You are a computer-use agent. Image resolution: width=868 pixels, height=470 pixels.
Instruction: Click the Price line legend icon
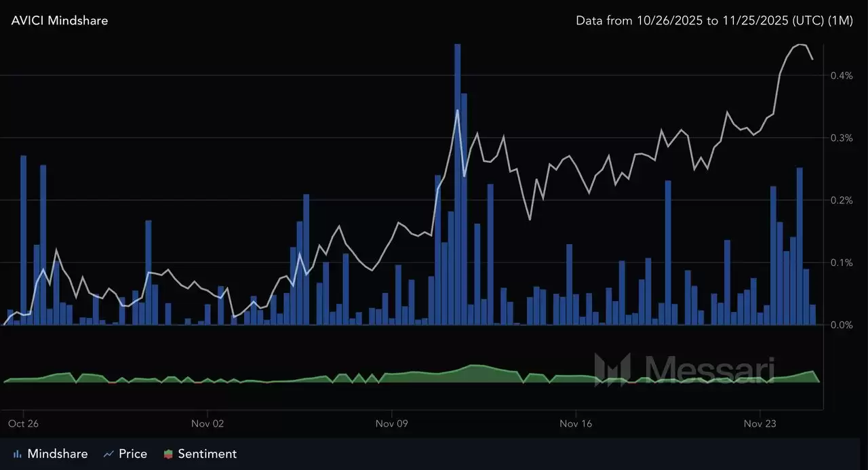(108, 454)
